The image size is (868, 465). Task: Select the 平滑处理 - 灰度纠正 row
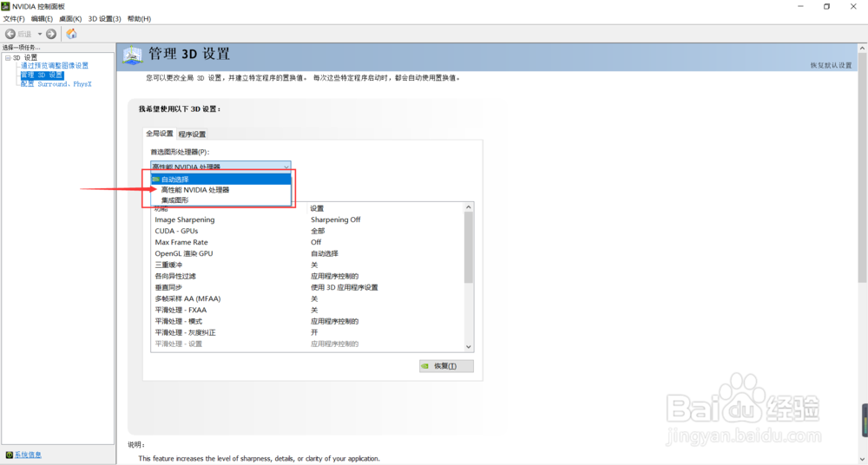pyautogui.click(x=308, y=332)
